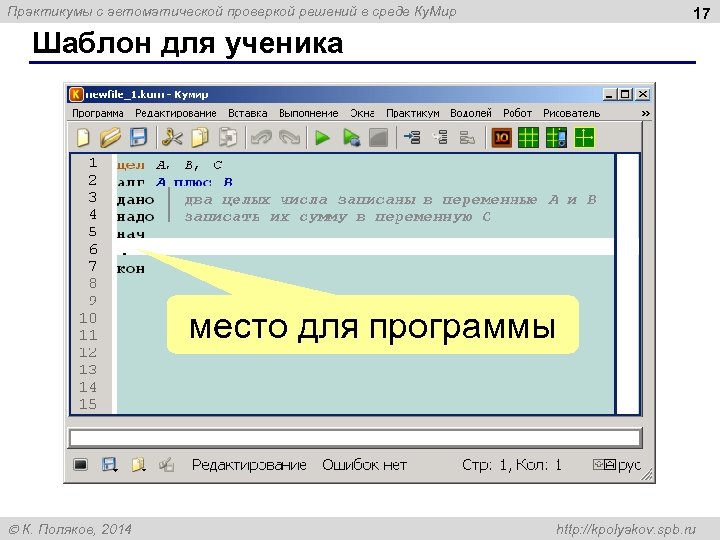Show the Рисователь green crosshair icon
Screen dimensions: 720x540
point(584,138)
